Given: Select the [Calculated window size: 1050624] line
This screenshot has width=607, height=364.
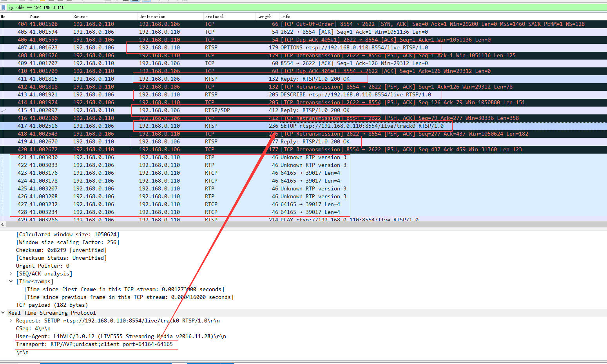Looking at the screenshot, I should pyautogui.click(x=68, y=234).
